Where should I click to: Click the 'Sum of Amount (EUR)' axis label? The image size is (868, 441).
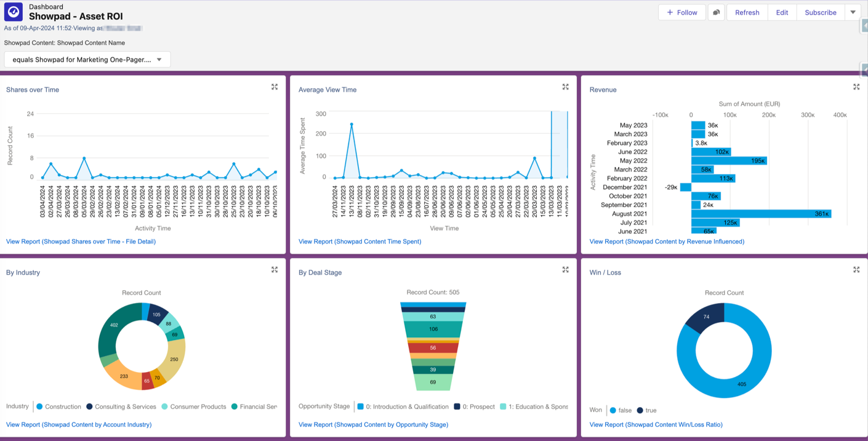pyautogui.click(x=749, y=104)
